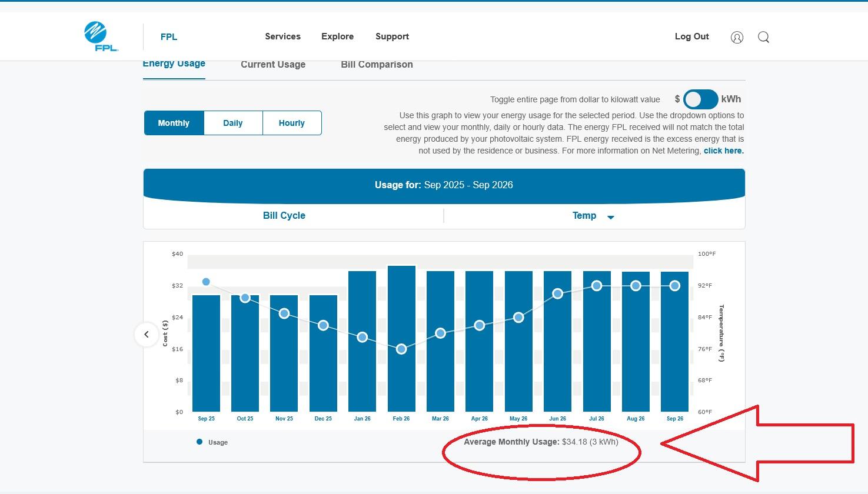Open site search with the magnifier icon

tap(763, 37)
